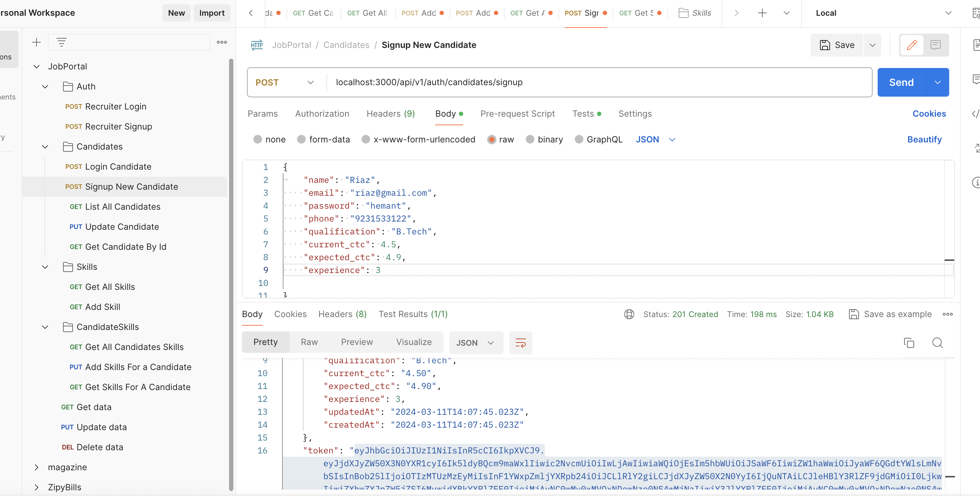
Task: Collapse the Candidates folder
Action: coord(45,147)
